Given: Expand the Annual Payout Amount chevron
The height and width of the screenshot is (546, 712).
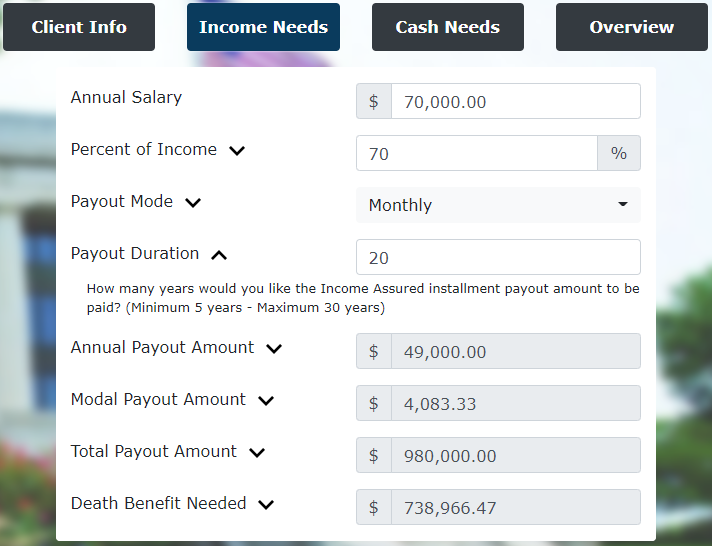Looking at the screenshot, I should (x=274, y=348).
